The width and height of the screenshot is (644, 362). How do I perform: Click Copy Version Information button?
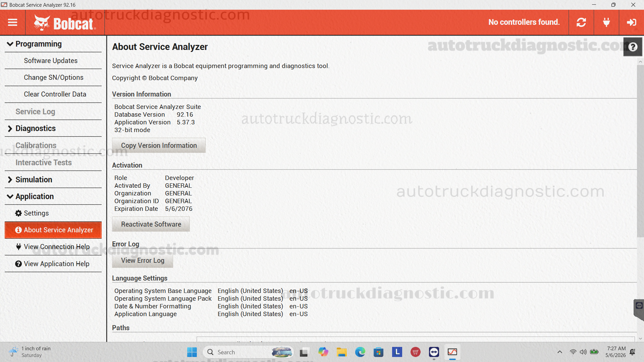click(159, 145)
